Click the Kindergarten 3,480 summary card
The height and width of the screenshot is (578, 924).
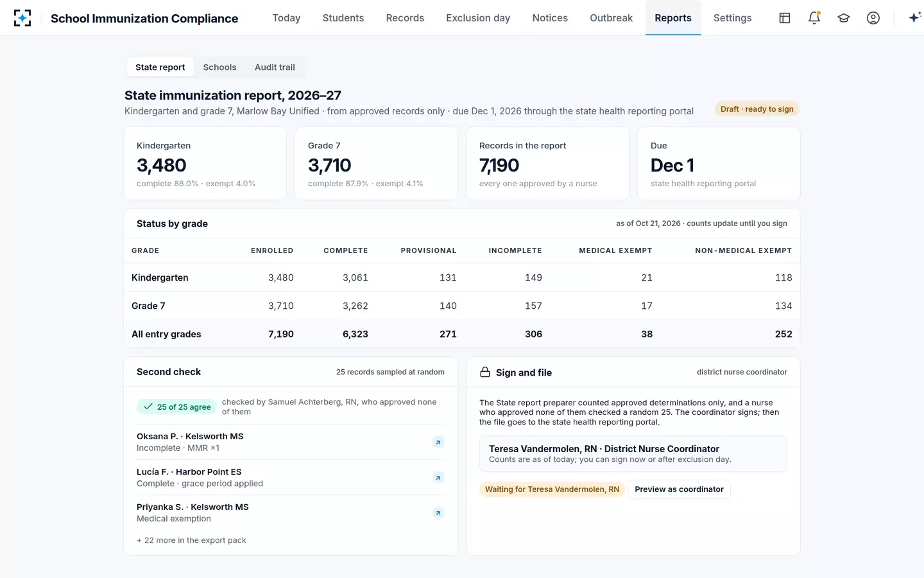(205, 164)
